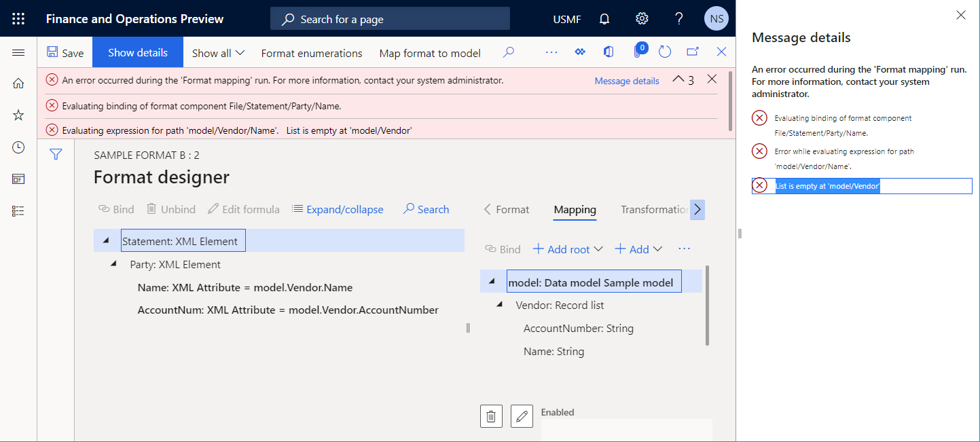Open Favorites star in sidebar

point(18,115)
